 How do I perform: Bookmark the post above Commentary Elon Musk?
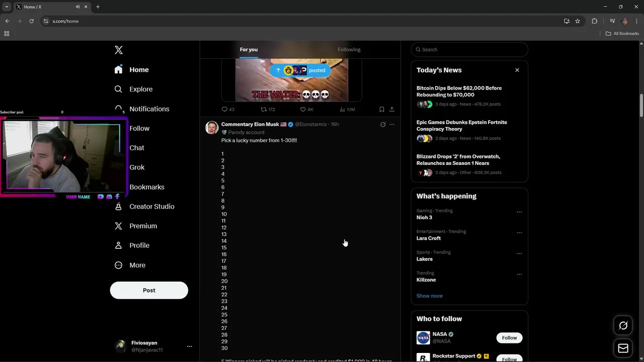(x=382, y=109)
